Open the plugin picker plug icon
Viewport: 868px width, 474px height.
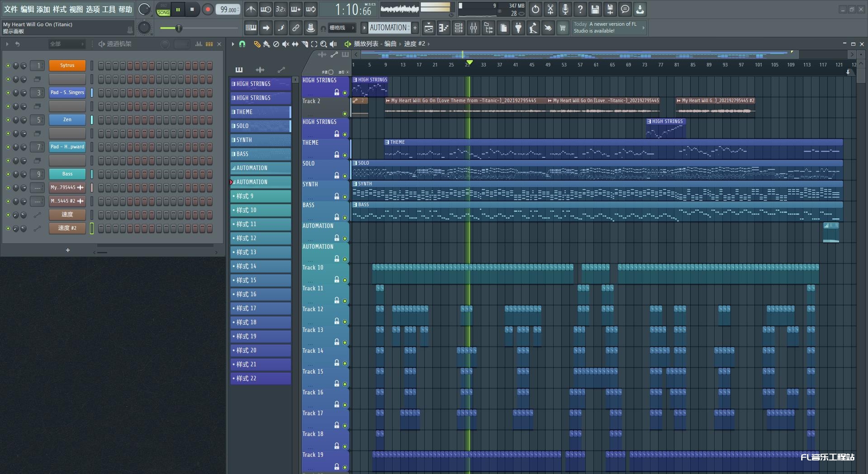518,28
